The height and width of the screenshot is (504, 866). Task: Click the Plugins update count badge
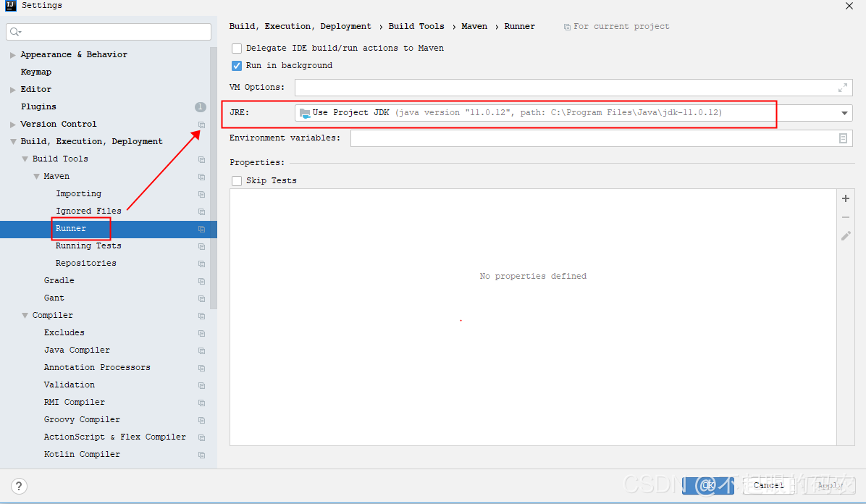pos(200,107)
